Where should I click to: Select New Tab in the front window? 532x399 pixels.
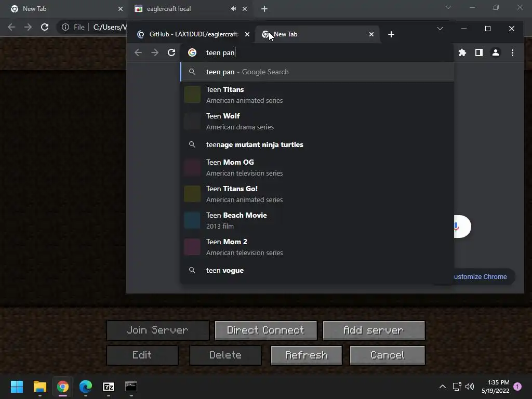[317, 34]
